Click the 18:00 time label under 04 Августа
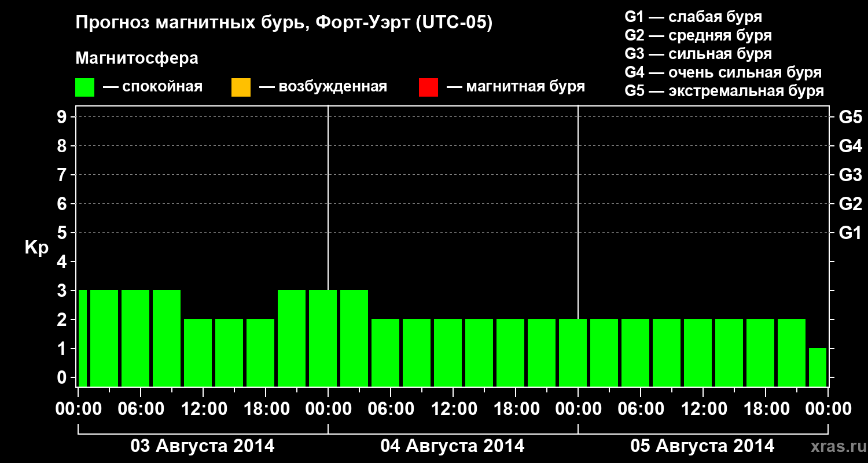Image resolution: width=868 pixels, height=463 pixels. (516, 409)
